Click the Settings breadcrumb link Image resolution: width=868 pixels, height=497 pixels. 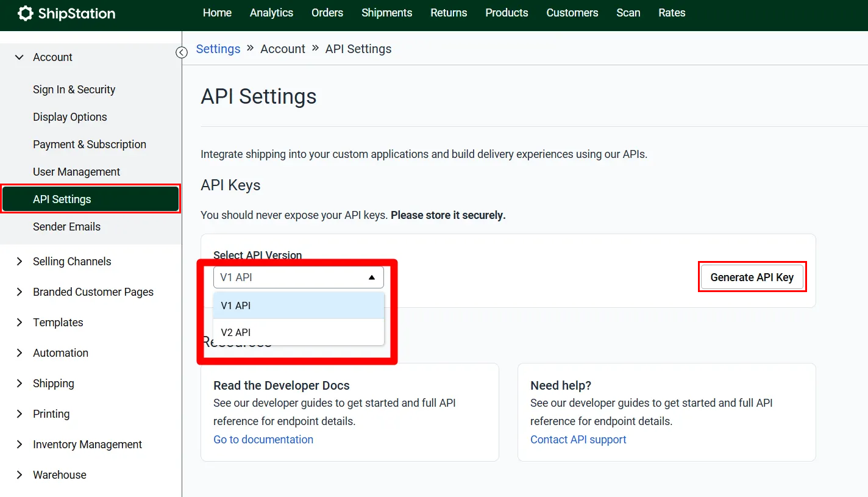point(218,49)
